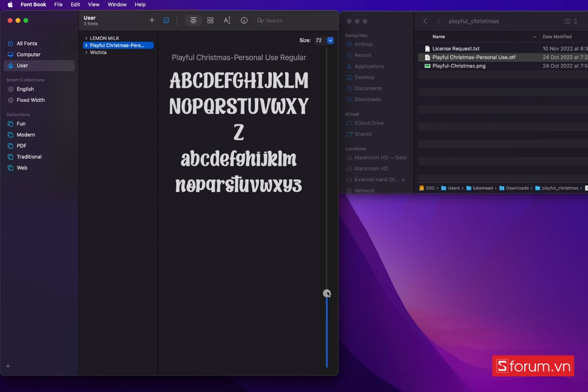The image size is (588, 392).
Task: Open the File menu
Action: click(58, 4)
